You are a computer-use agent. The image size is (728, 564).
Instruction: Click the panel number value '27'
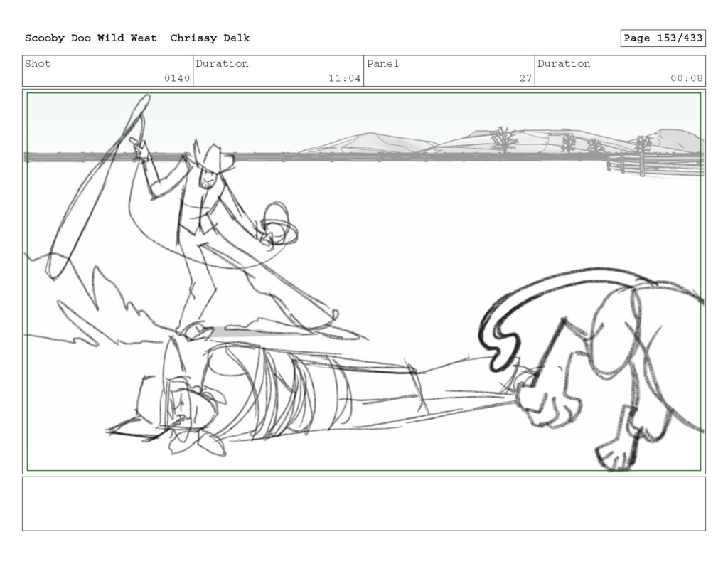click(525, 78)
